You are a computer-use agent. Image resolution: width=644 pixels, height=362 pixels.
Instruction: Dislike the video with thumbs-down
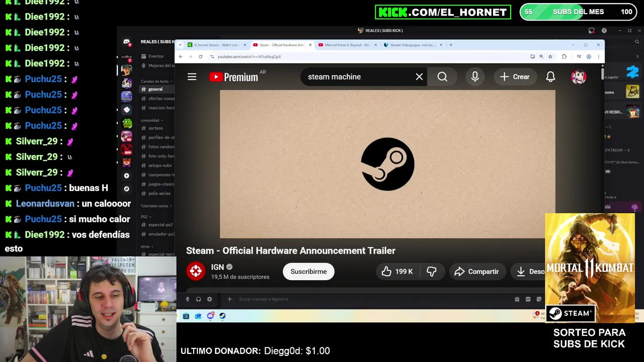(x=432, y=271)
